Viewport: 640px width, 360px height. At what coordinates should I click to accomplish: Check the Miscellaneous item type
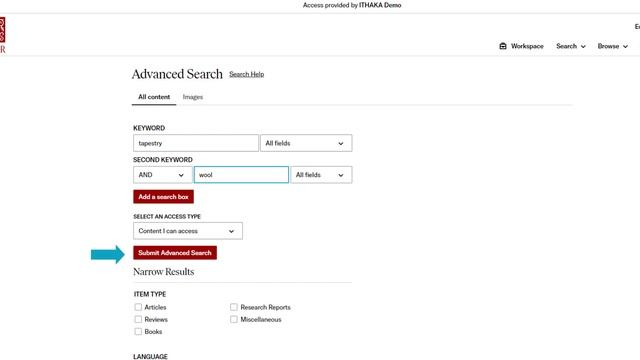233,319
